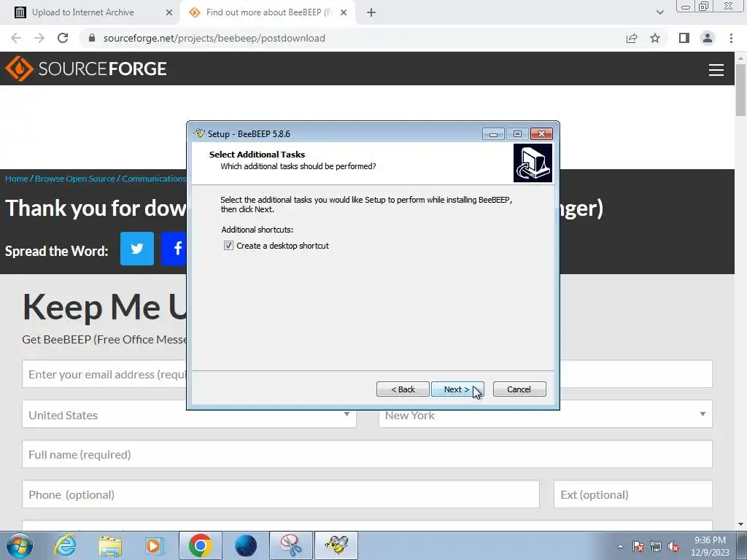Go back in browser history

[16, 38]
